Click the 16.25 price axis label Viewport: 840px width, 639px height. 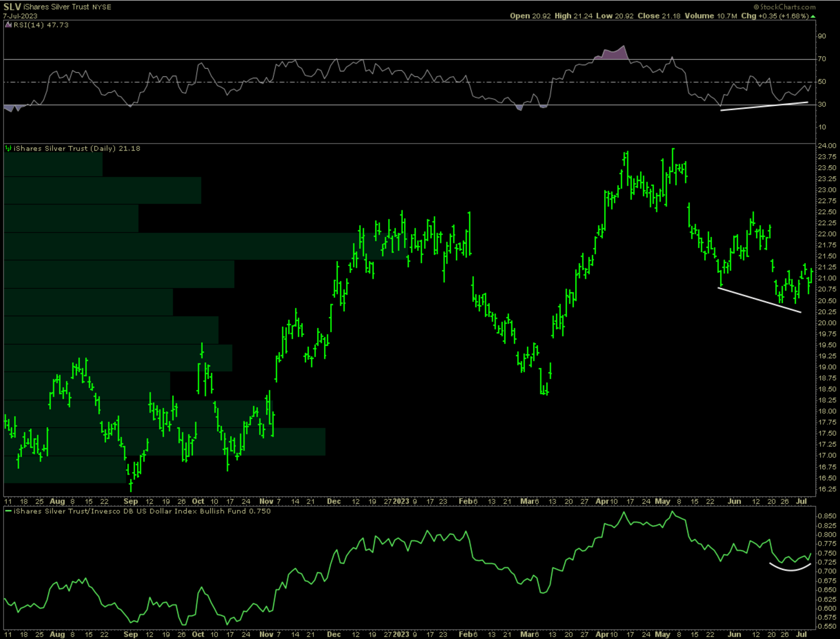pyautogui.click(x=827, y=489)
